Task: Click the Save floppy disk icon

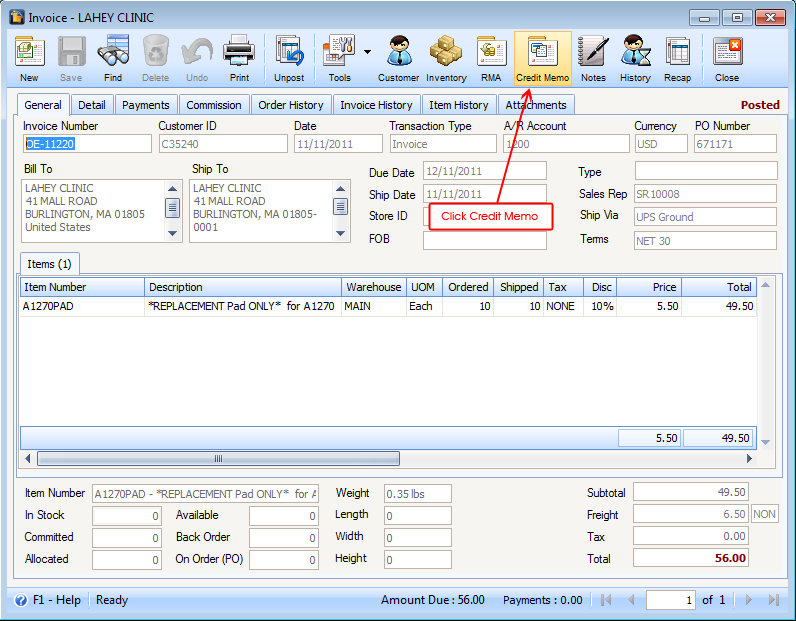Action: [x=71, y=52]
